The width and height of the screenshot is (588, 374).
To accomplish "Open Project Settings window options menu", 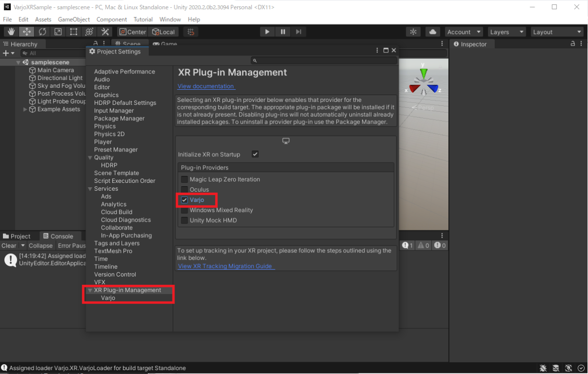I will (377, 50).
